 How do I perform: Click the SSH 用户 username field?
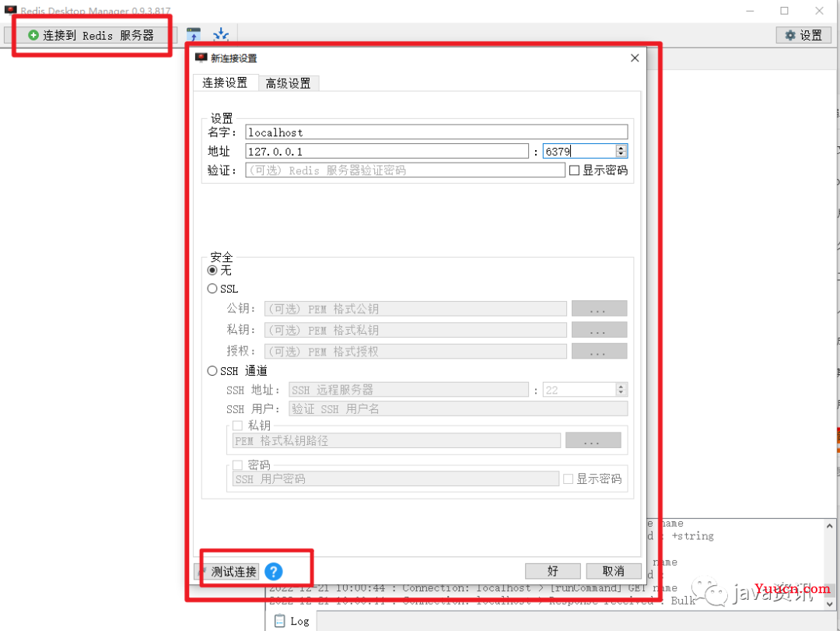click(458, 409)
